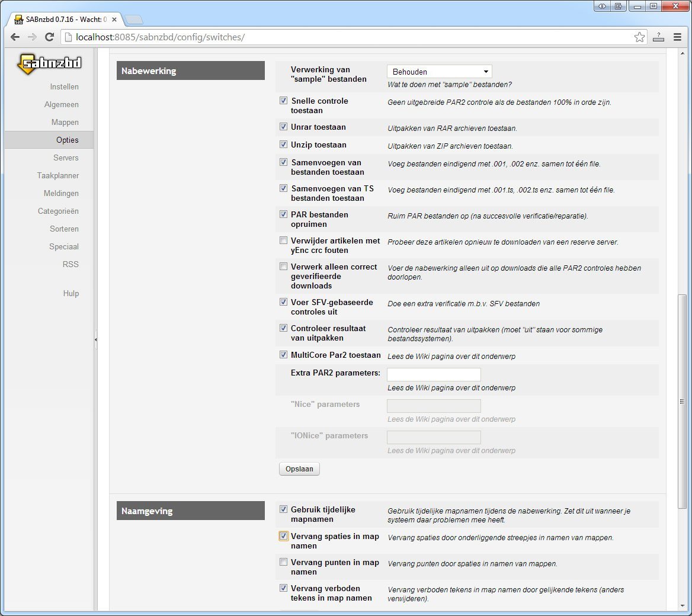
Task: Click 'Wat te doen met "sample" bestanden?' text
Action: pos(449,84)
